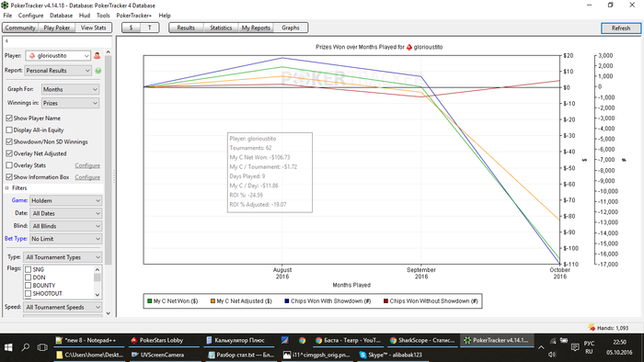This screenshot has width=644, height=362.
Task: Click the player profile icon beside gloriousito
Action: point(98,55)
